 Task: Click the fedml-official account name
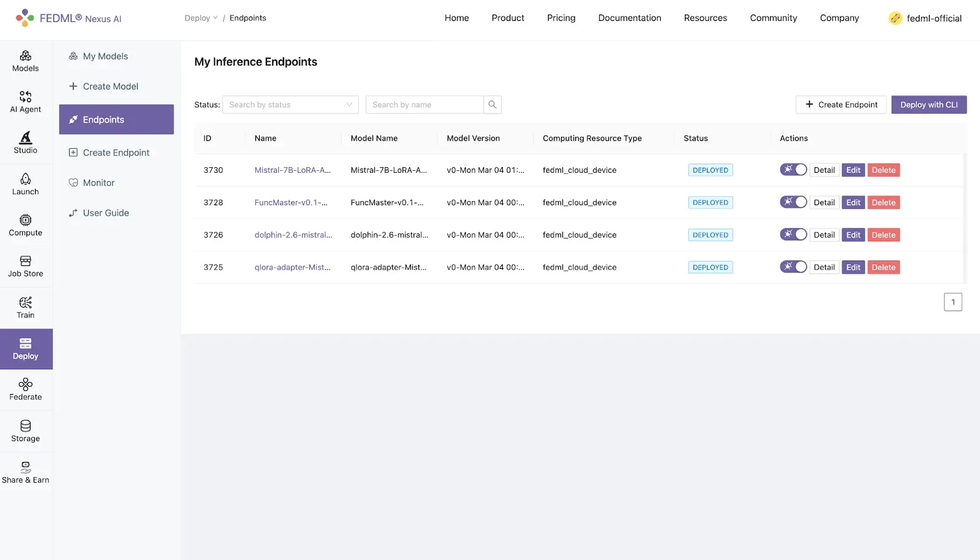pos(934,18)
